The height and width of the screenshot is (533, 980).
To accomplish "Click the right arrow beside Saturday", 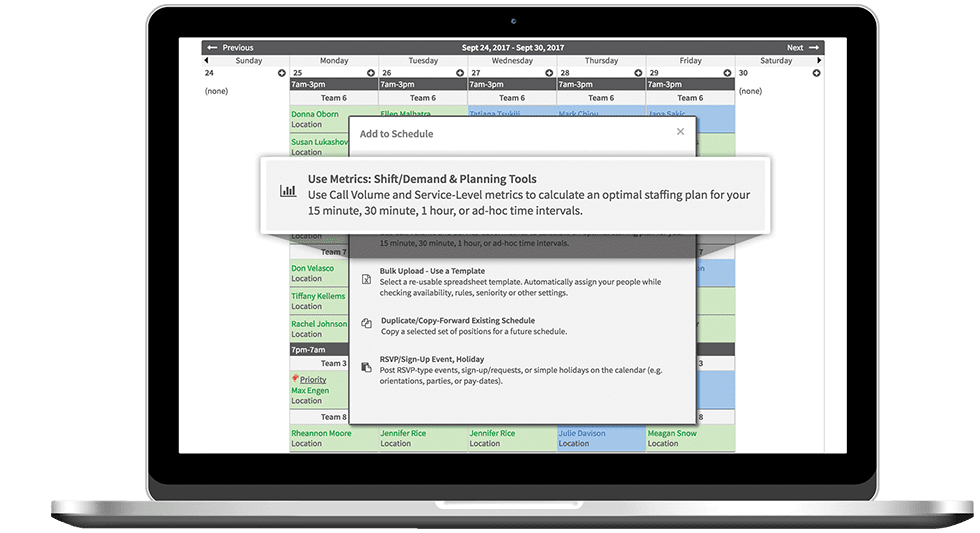I will click(819, 61).
